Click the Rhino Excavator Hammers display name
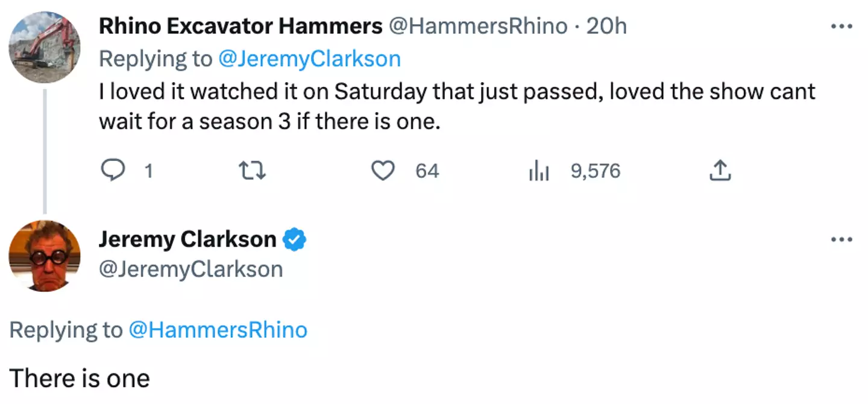 (241, 26)
